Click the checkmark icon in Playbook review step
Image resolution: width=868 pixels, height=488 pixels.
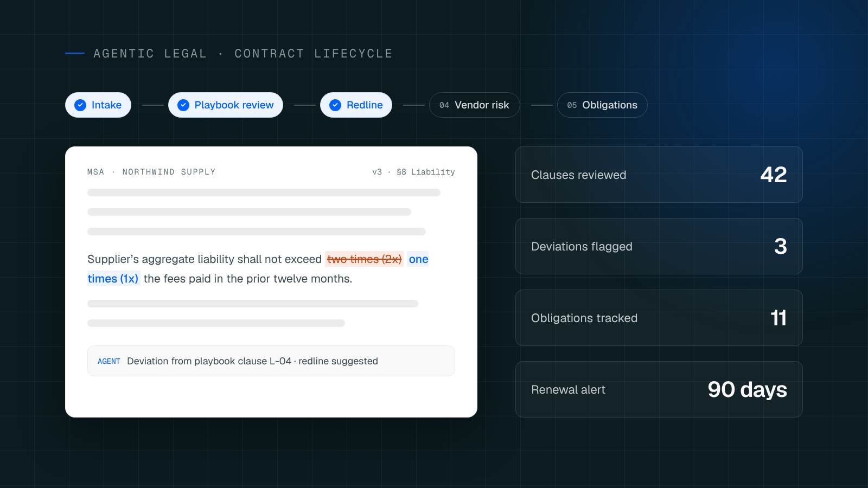point(183,105)
